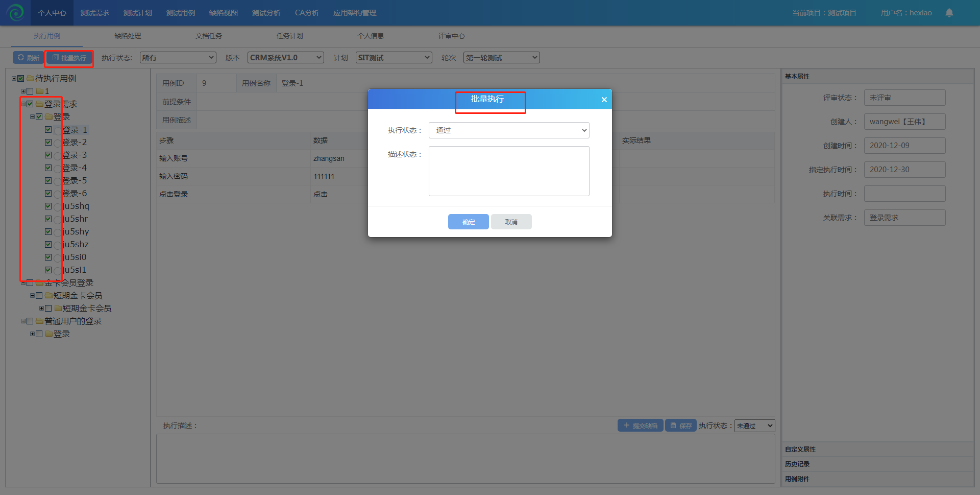Uncheck the 登录-3 checkbox
Screen dimensions: 980x495
(x=48, y=155)
